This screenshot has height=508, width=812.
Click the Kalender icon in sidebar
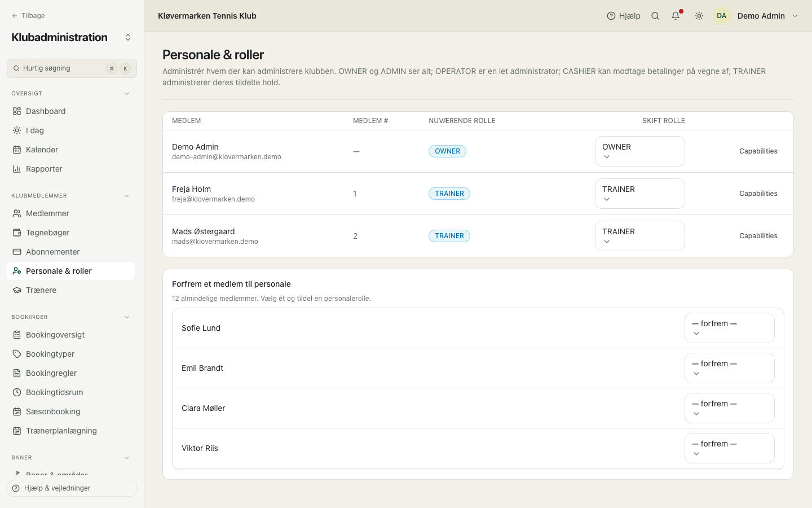[x=17, y=150]
